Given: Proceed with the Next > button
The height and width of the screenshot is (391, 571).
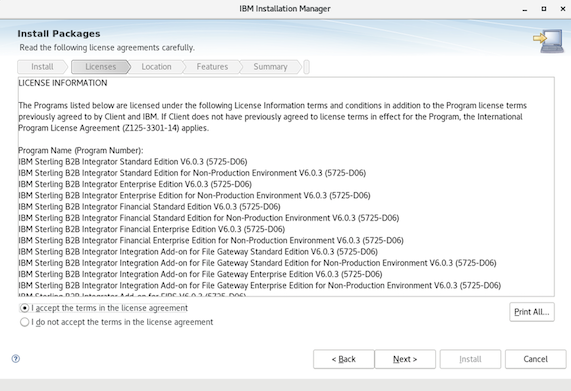Looking at the screenshot, I should pyautogui.click(x=405, y=359).
